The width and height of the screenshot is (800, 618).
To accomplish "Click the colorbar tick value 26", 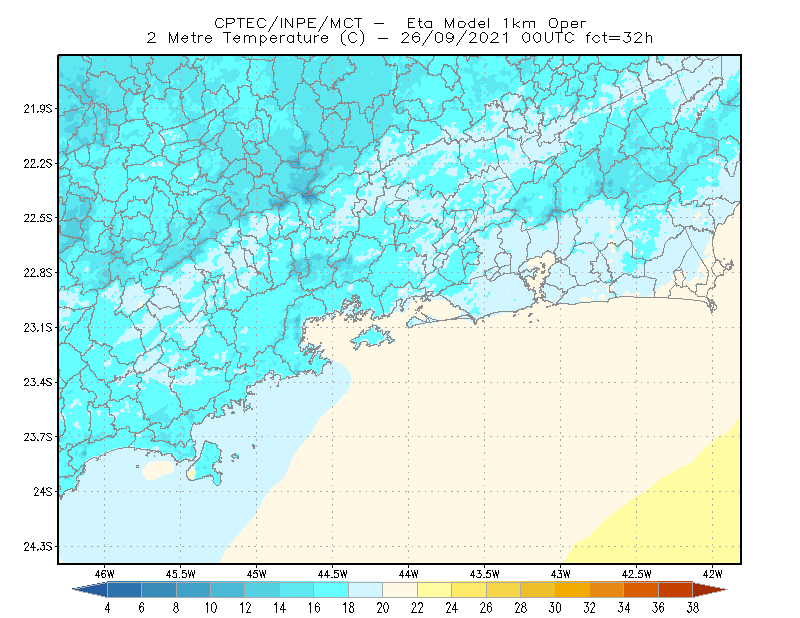I will click(x=486, y=608).
